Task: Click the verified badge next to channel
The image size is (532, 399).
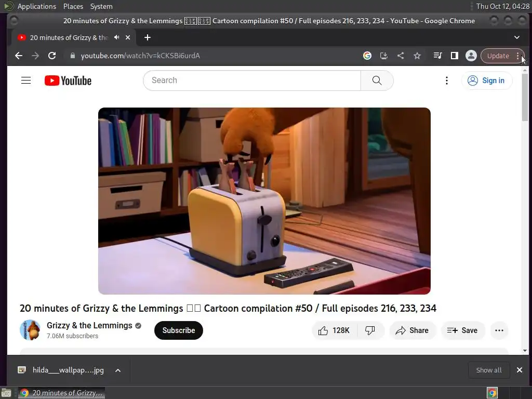Action: coord(138,326)
